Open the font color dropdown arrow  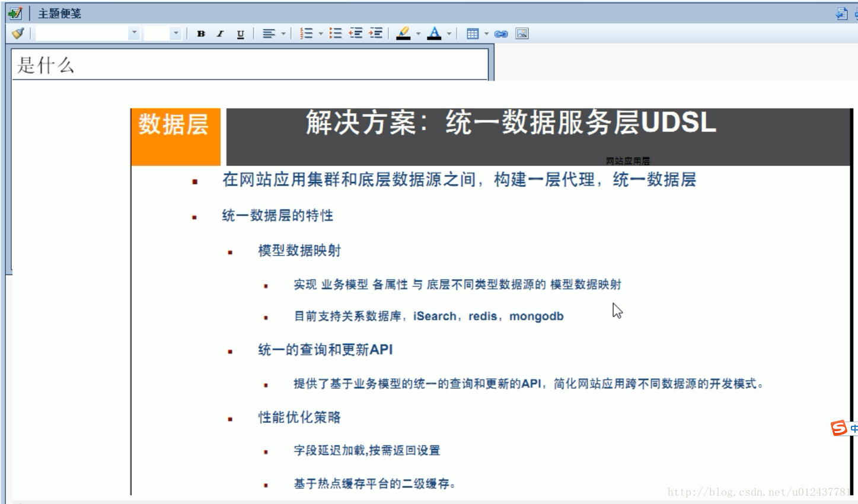click(449, 34)
